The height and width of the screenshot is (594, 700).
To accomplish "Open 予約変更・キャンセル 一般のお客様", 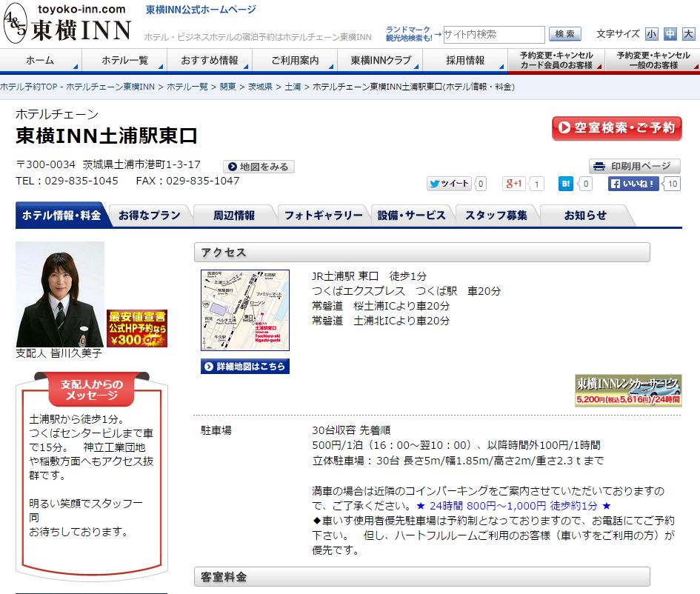I will [653, 60].
